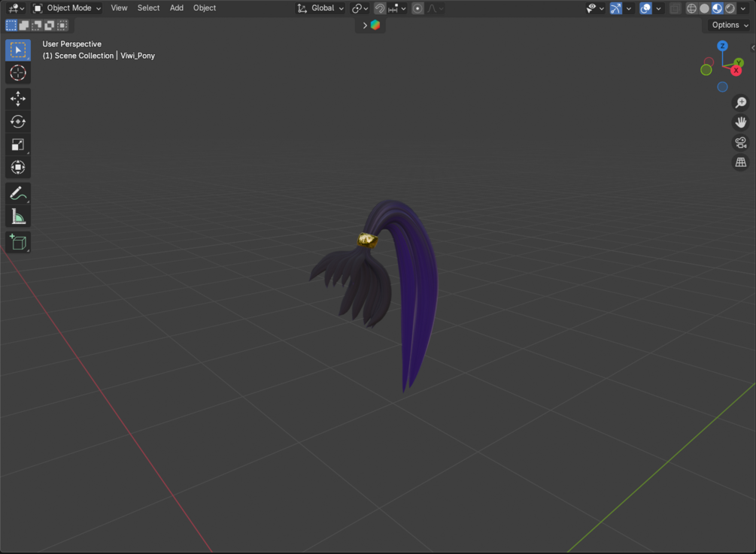The height and width of the screenshot is (554, 756).
Task: Expand the sidebar arrow at right edge
Action: [753, 47]
